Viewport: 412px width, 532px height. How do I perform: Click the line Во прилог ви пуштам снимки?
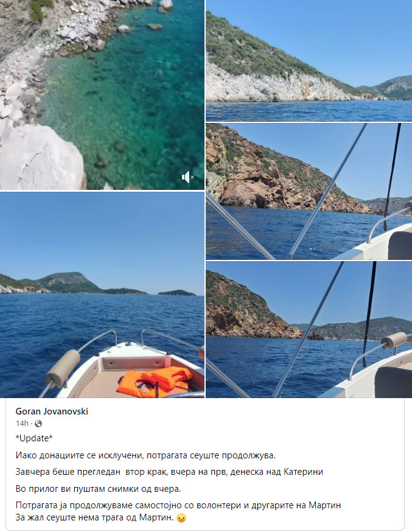[x=99, y=489]
